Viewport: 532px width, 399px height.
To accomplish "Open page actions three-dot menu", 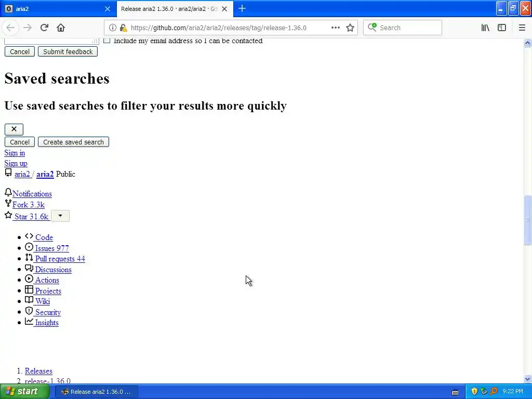I will point(336,28).
